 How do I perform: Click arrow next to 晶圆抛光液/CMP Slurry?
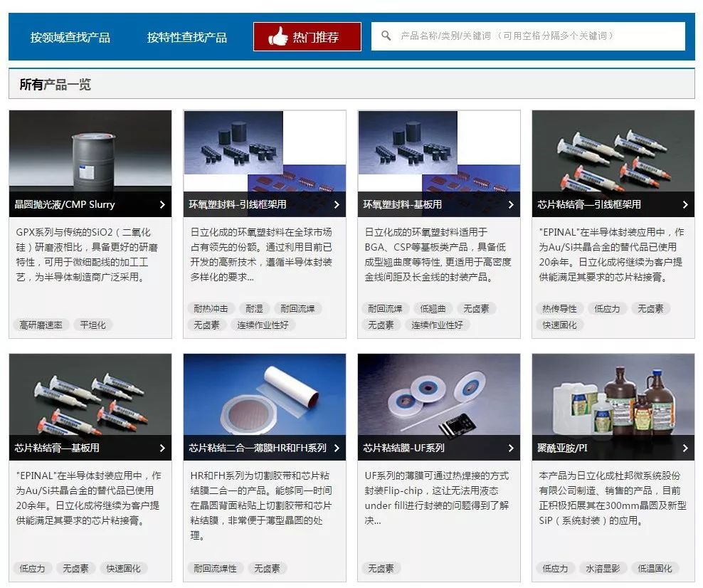coord(162,204)
